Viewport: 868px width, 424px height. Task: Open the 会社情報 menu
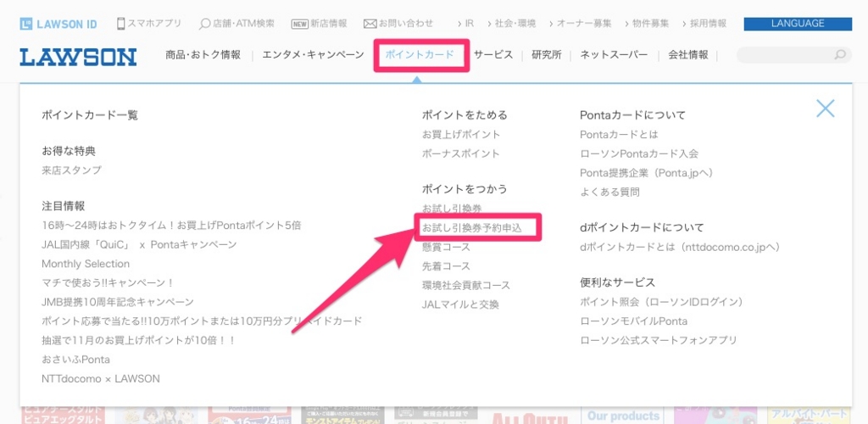click(688, 55)
